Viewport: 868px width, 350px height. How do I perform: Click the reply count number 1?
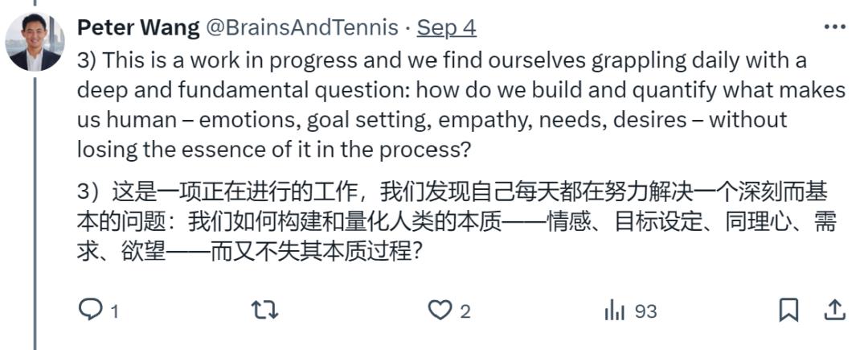point(114,311)
